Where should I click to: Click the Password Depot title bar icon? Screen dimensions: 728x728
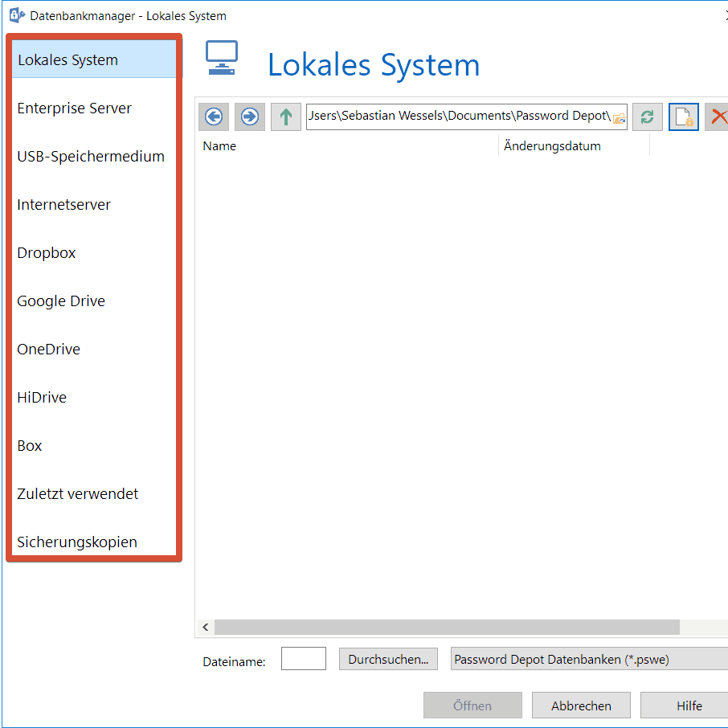17,15
